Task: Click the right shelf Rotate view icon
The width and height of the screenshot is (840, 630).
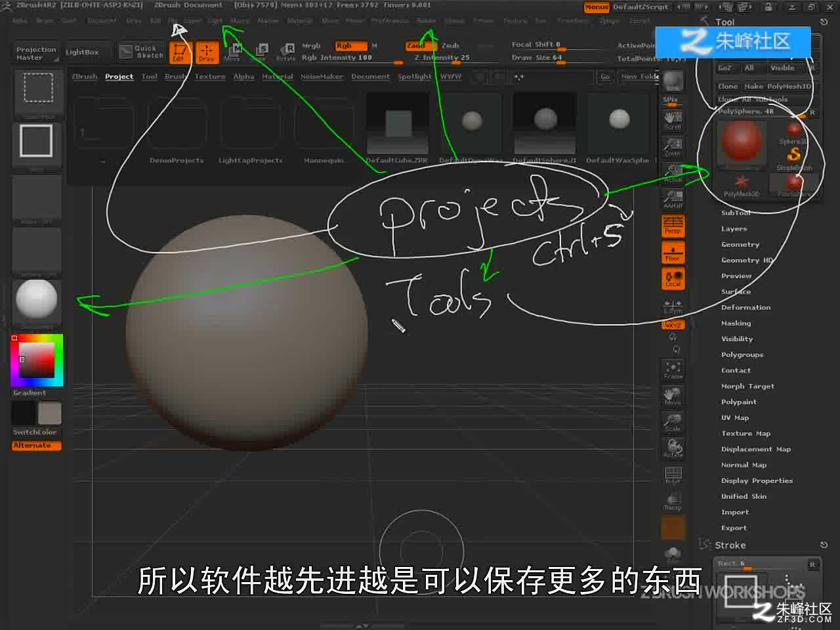Action: click(673, 448)
